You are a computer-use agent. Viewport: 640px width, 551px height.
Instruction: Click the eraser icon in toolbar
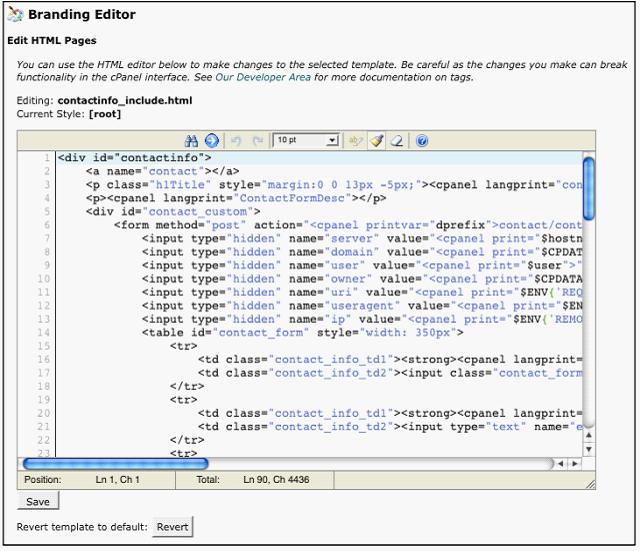[397, 141]
